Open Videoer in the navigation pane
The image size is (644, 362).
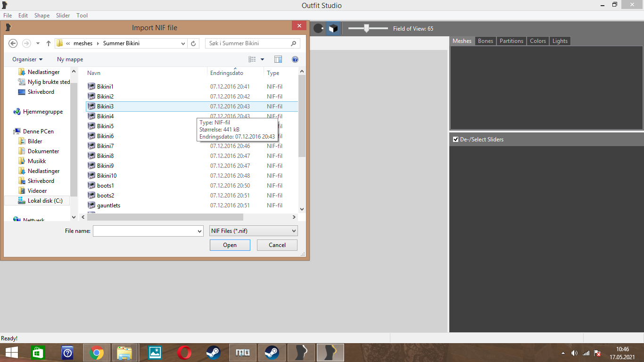[37, 191]
